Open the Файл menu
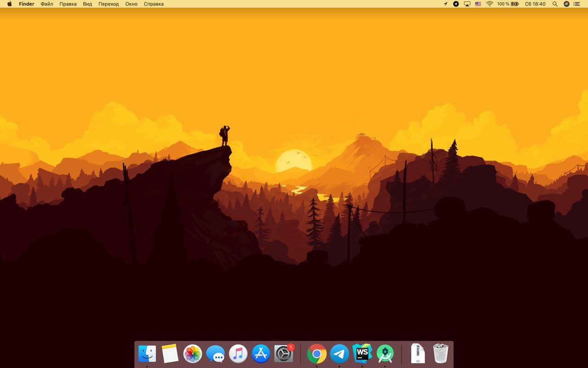The image size is (588, 368). pos(47,4)
